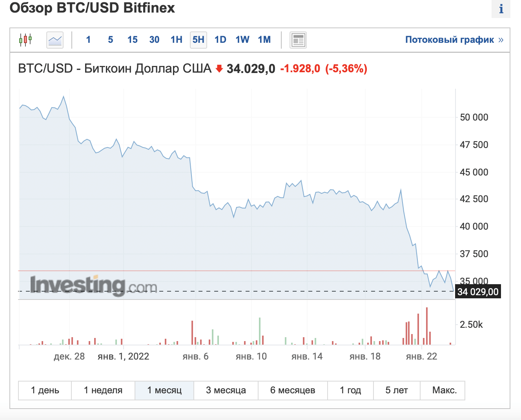Select the 1D interval

tap(220, 40)
